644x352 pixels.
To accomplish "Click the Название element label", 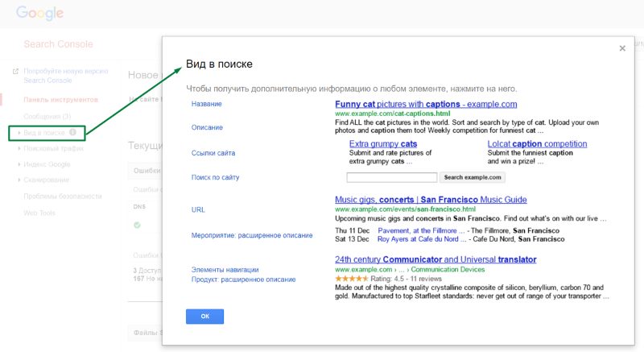I will pos(207,104).
